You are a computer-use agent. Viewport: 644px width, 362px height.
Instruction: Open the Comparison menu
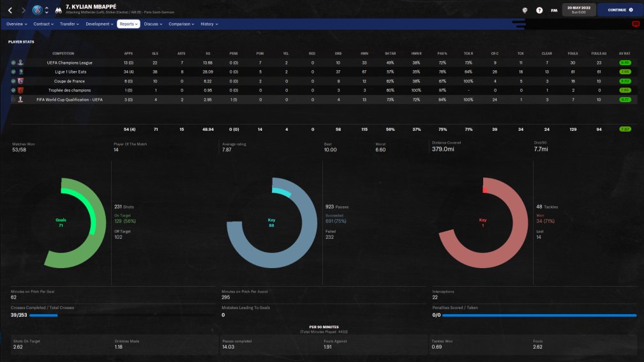pos(181,24)
